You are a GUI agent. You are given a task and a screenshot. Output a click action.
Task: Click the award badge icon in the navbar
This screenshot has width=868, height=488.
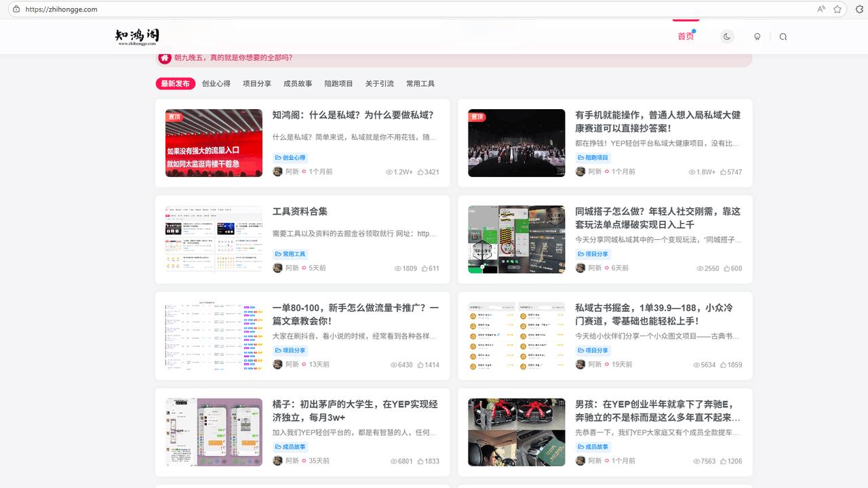coord(757,37)
